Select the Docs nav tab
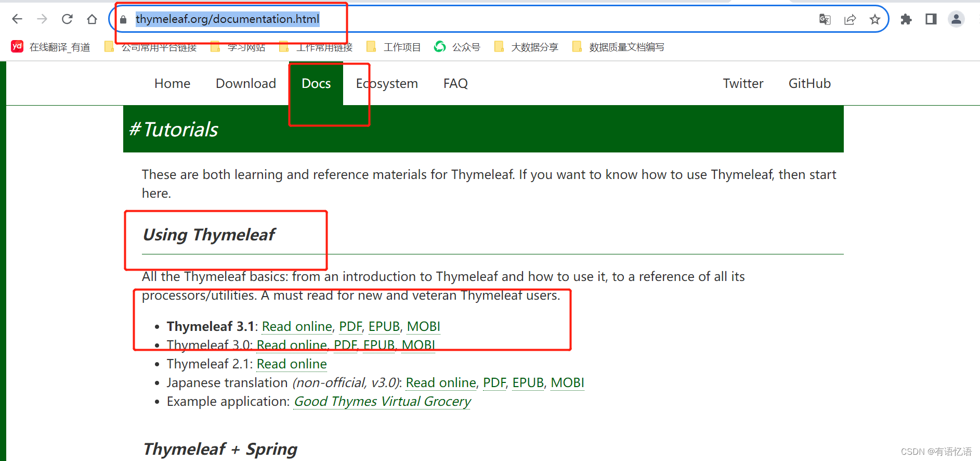The height and width of the screenshot is (461, 980). point(316,83)
